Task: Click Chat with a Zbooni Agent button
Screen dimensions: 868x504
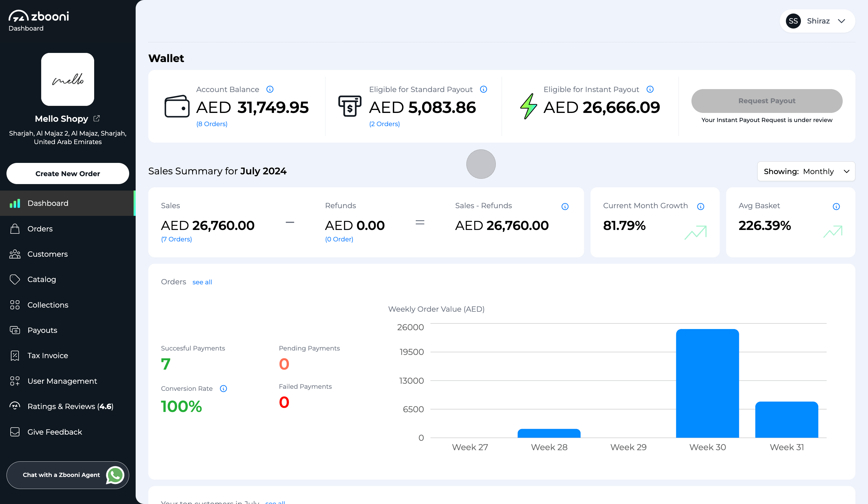Action: coord(67,475)
